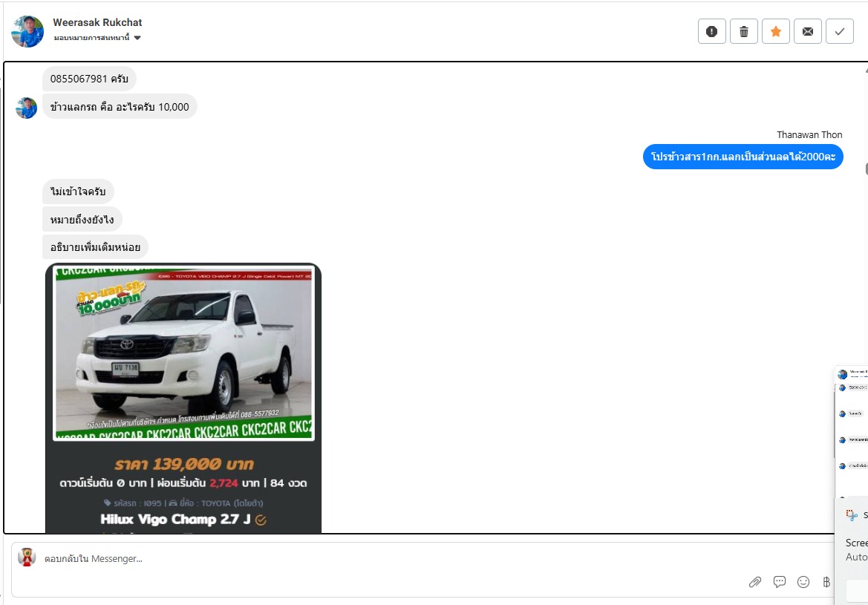Attach a file using paperclip icon

coord(755,582)
